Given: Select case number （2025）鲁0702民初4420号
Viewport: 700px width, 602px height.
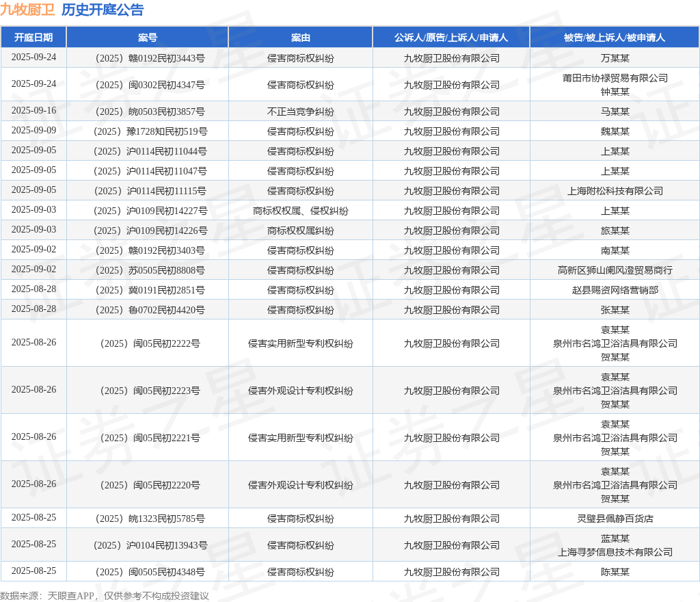Looking at the screenshot, I should [x=148, y=310].
